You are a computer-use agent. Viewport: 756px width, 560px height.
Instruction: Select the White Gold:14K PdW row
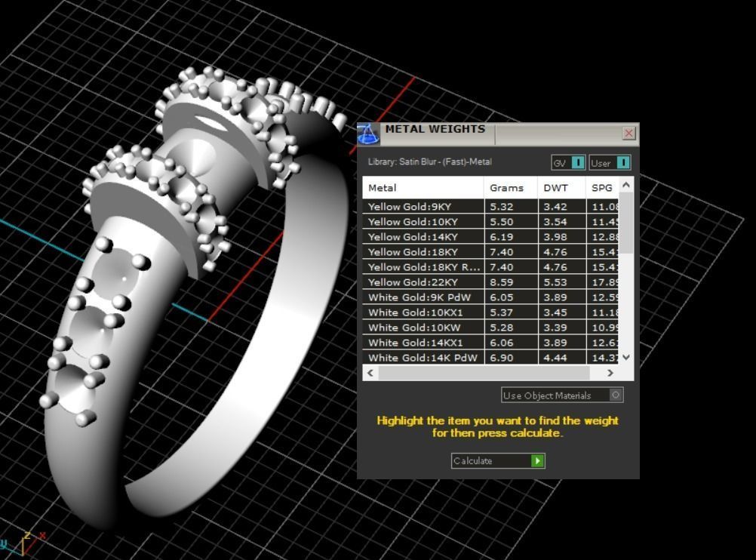click(x=490, y=358)
